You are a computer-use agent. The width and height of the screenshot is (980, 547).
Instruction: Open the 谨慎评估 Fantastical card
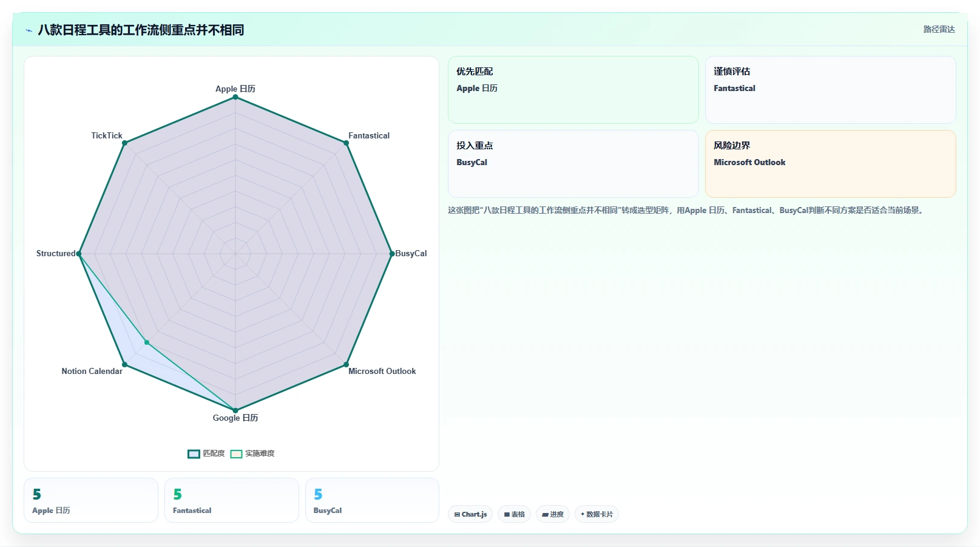[830, 90]
